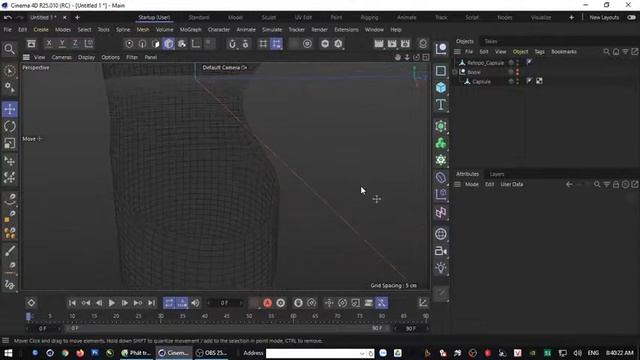The width and height of the screenshot is (640, 360).
Task: Click Render View icon in top toolbar
Action: pyautogui.click(x=379, y=44)
